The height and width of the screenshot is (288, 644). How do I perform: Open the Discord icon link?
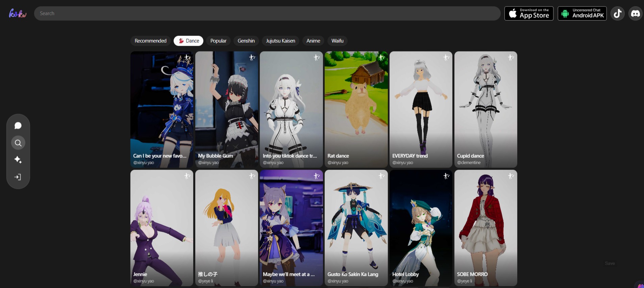click(x=635, y=14)
